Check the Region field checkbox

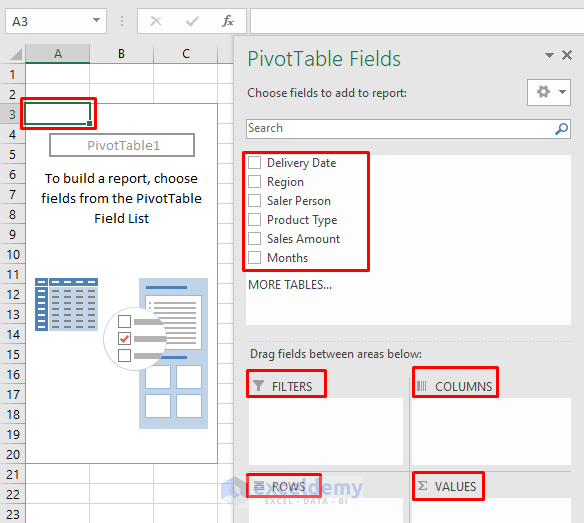[x=255, y=181]
